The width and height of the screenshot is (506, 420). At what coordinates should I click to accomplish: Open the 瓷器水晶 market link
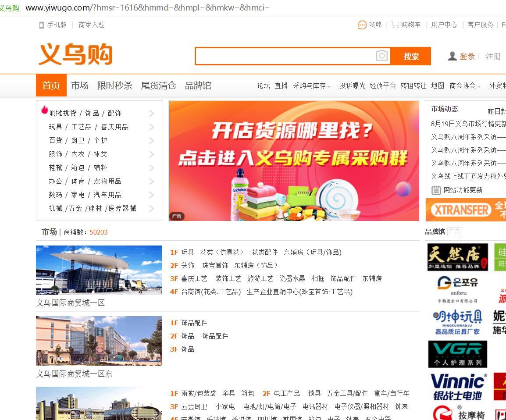(292, 279)
